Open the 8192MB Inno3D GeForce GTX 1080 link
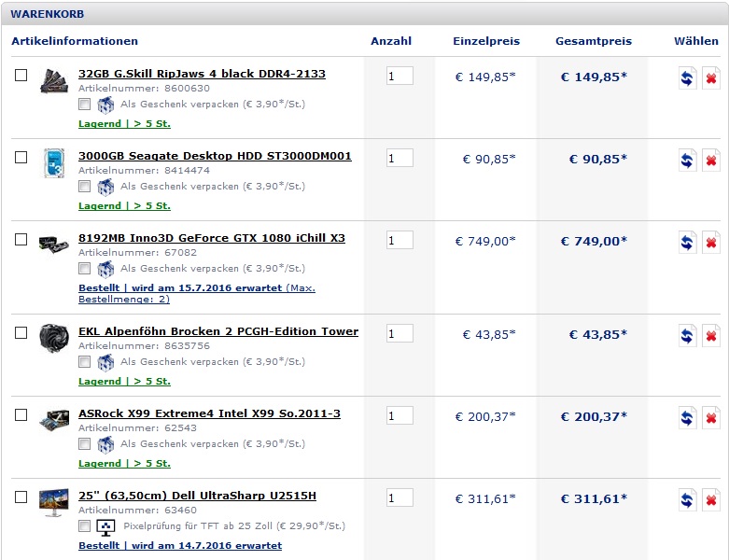Image resolution: width=729 pixels, height=560 pixels. 212,238
